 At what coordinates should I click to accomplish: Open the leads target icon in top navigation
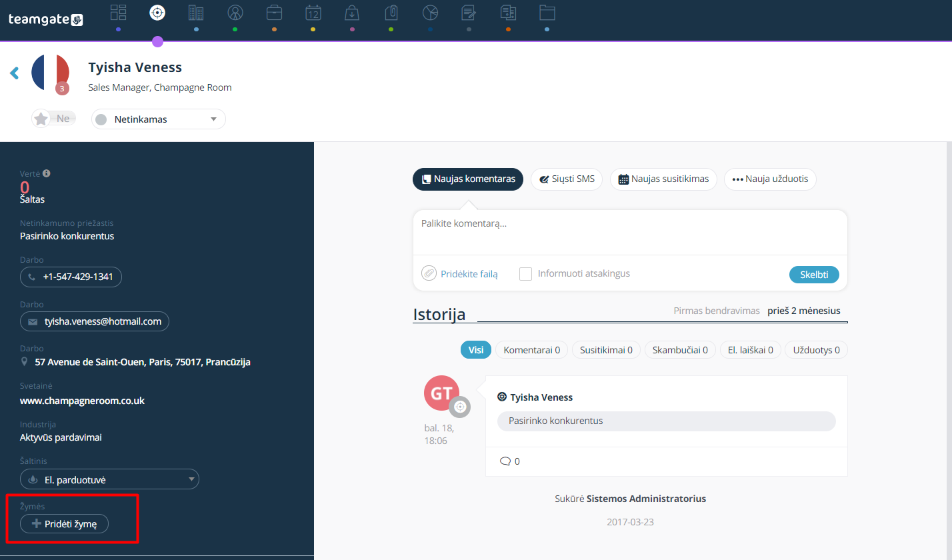(x=157, y=13)
